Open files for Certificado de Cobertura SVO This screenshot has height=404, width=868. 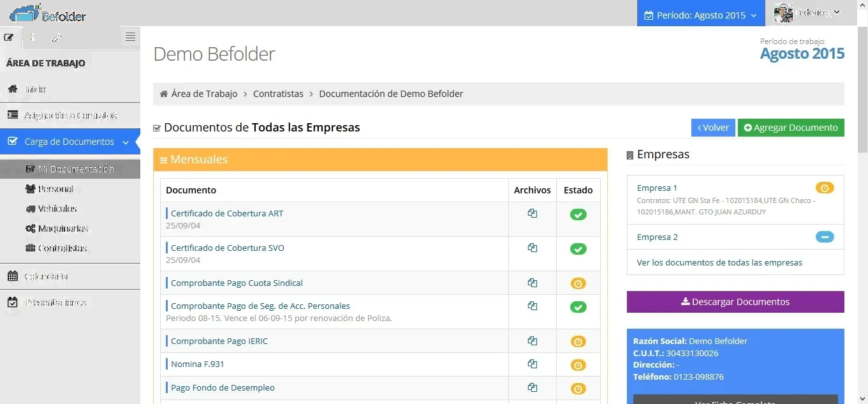(533, 248)
